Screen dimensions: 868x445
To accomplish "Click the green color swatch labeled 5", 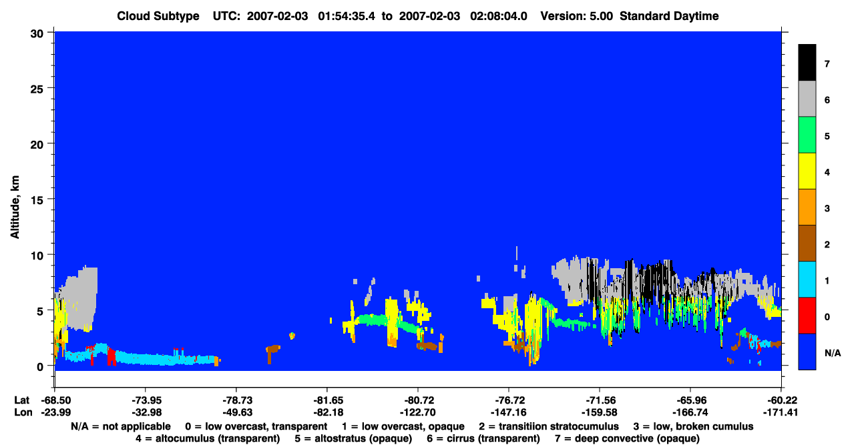I will (807, 135).
